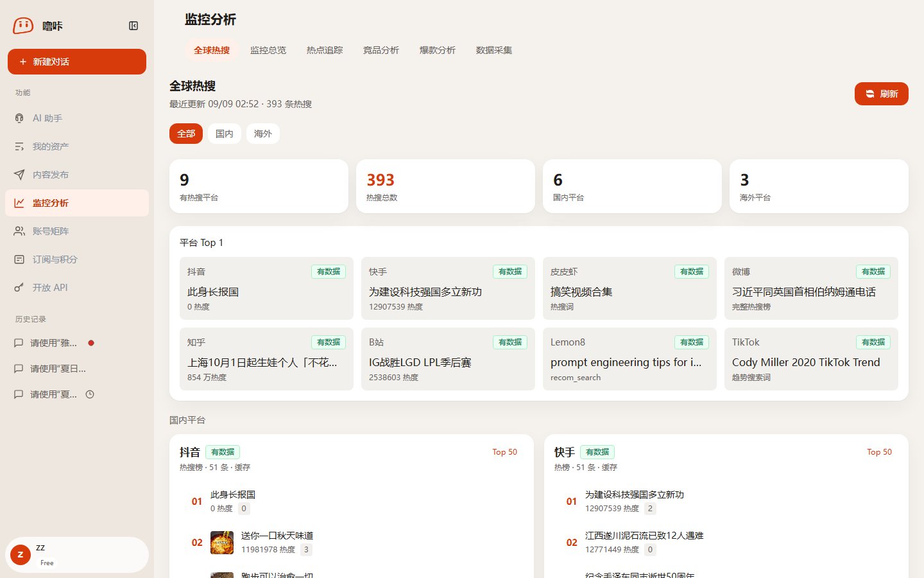This screenshot has width=924, height=578.
Task: Open the zz Free account menu
Action: click(77, 555)
